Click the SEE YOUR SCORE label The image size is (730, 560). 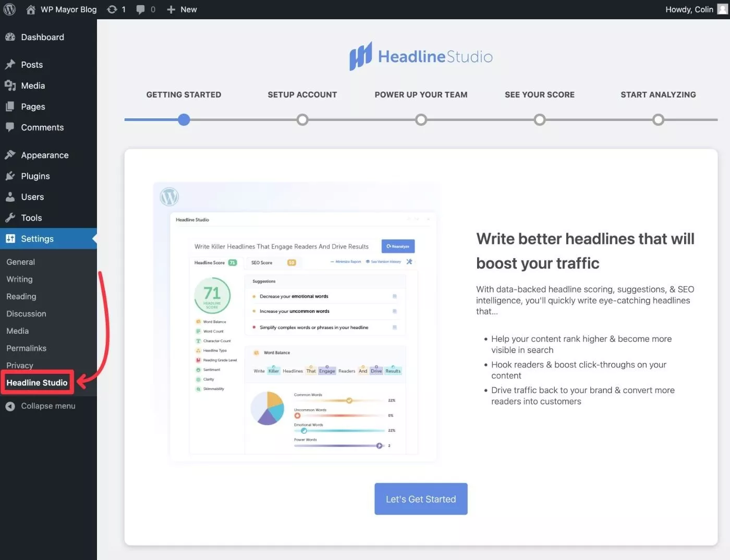click(540, 94)
